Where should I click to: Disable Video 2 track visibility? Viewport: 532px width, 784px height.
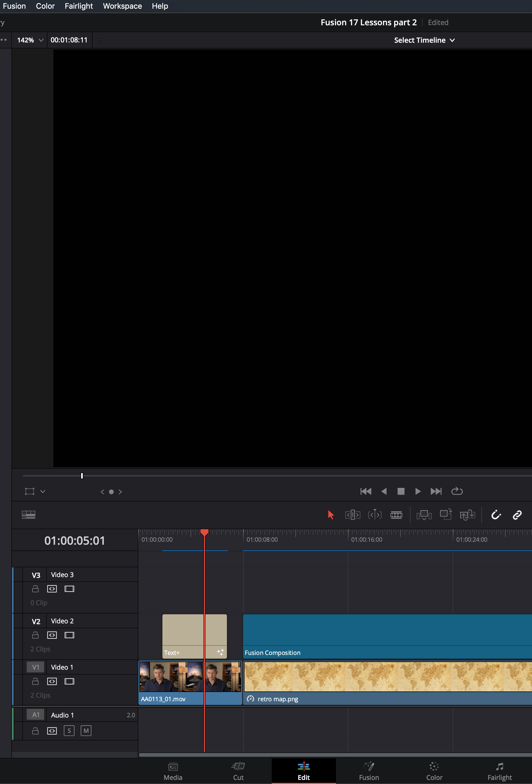69,635
